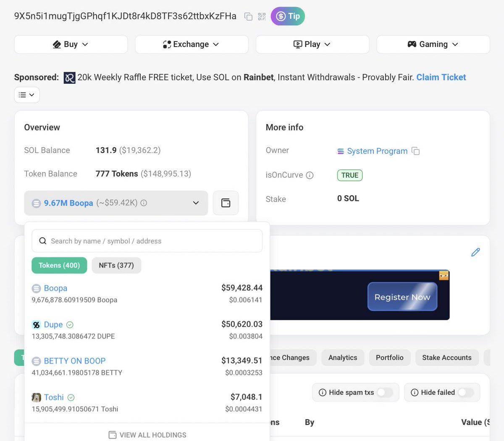The width and height of the screenshot is (504, 441).
Task: Copy the System Program owner address
Action: coord(416,151)
